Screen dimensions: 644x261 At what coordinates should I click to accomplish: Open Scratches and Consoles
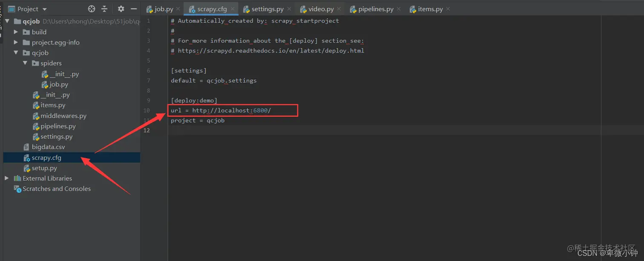point(57,188)
